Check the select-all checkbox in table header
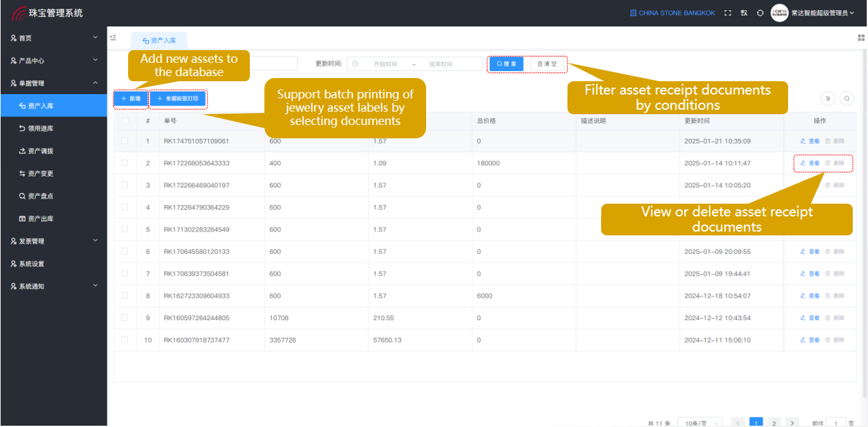Viewport: 868px width, 427px height. coord(125,121)
